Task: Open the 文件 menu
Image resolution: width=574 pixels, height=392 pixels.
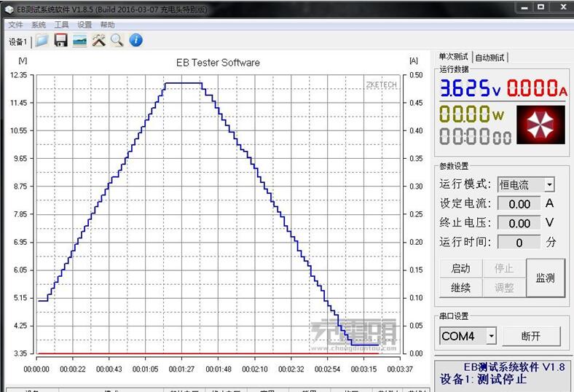Action: pyautogui.click(x=15, y=25)
